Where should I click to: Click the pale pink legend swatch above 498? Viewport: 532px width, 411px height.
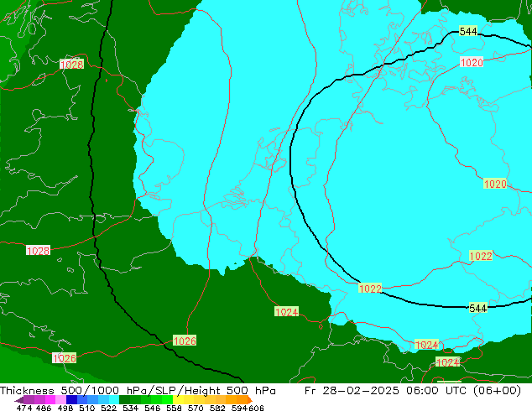pyautogui.click(x=60, y=399)
